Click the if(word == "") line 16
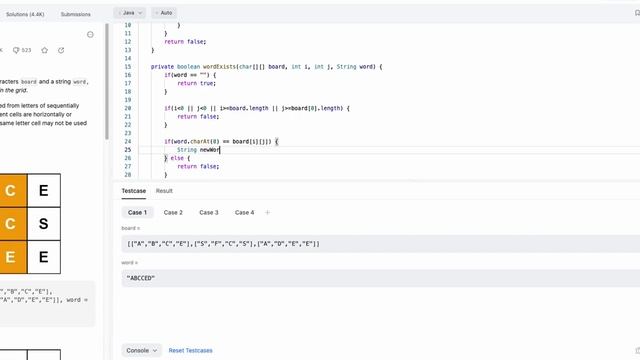The image size is (640, 360). pyautogui.click(x=190, y=75)
